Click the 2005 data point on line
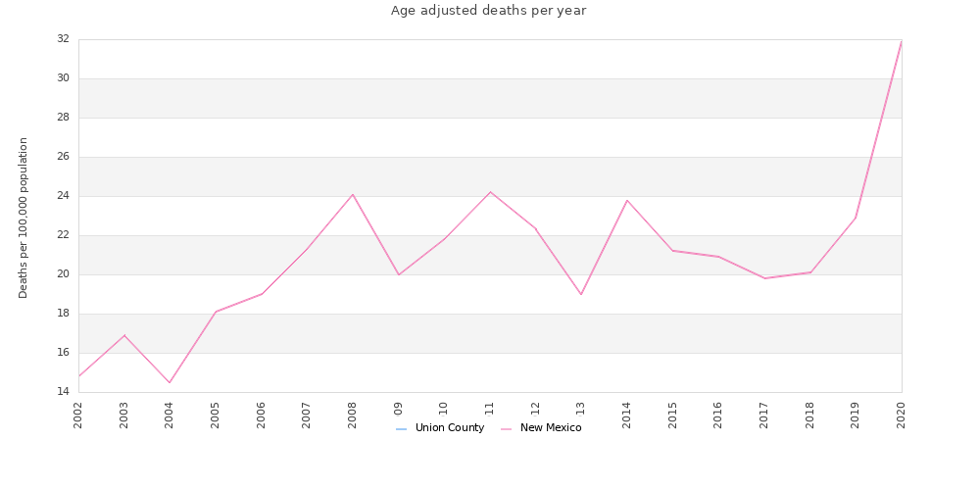The height and width of the screenshot is (490, 980). (x=216, y=312)
